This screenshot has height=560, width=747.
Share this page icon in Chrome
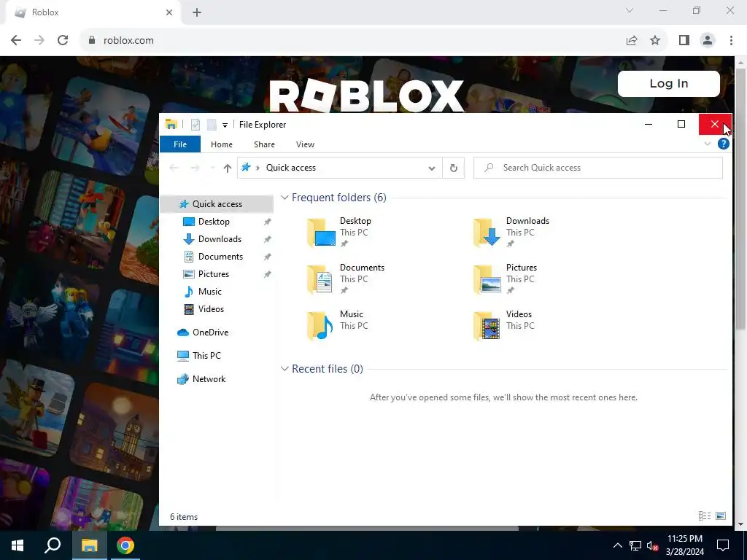[632, 41]
